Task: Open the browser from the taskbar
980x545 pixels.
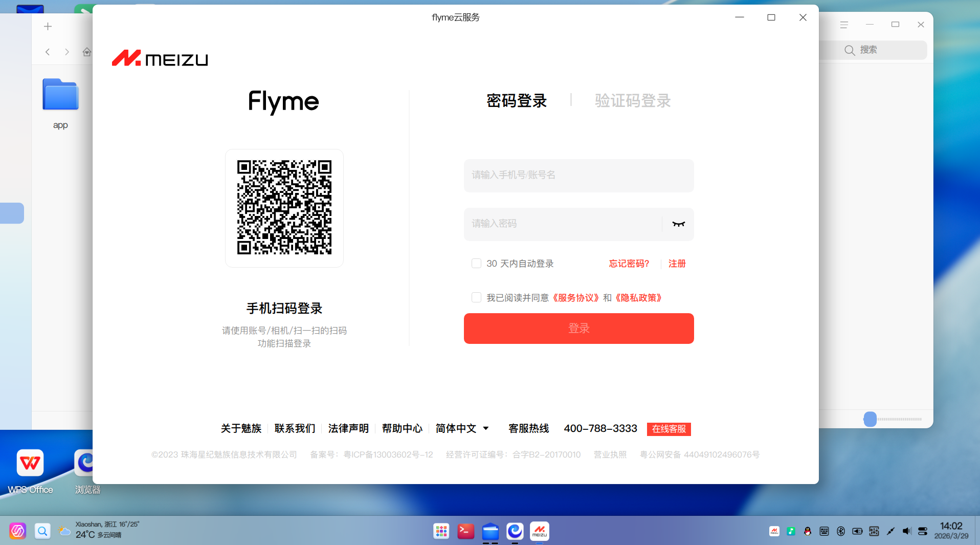Action: tap(515, 531)
